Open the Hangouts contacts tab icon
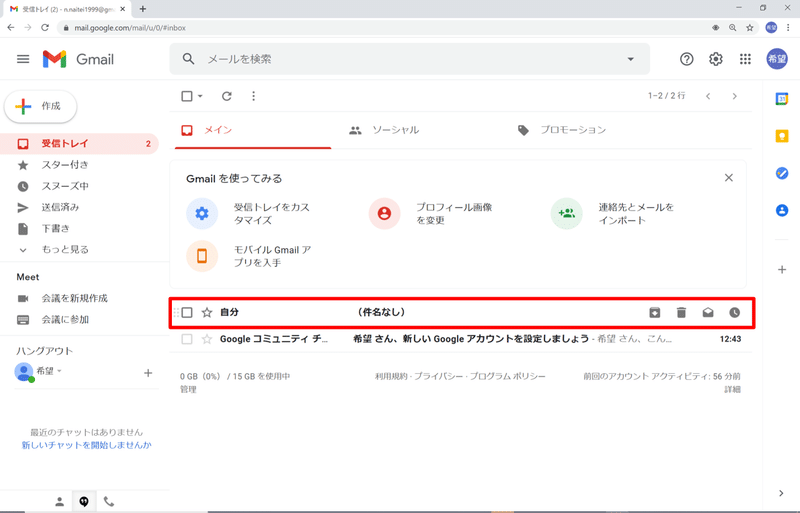Viewport: 800px width, 513px height. coord(60,502)
